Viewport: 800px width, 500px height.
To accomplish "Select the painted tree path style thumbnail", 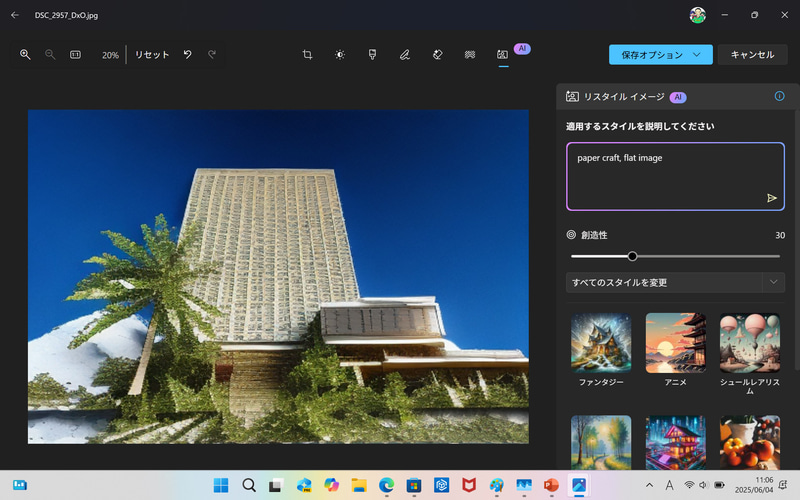I will [x=601, y=442].
